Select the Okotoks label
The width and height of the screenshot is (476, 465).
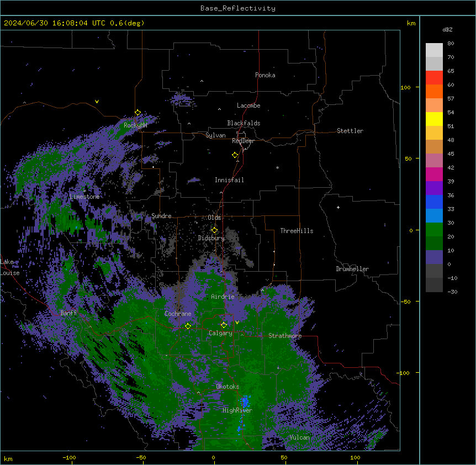228,387
